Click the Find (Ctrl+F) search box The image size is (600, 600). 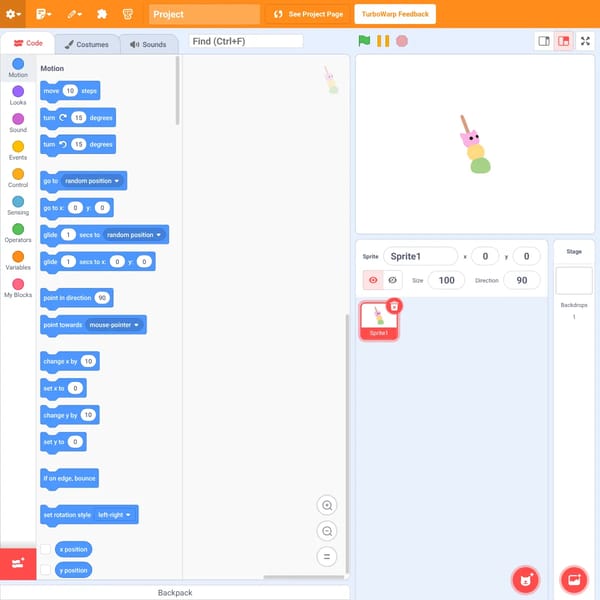pyautogui.click(x=246, y=41)
